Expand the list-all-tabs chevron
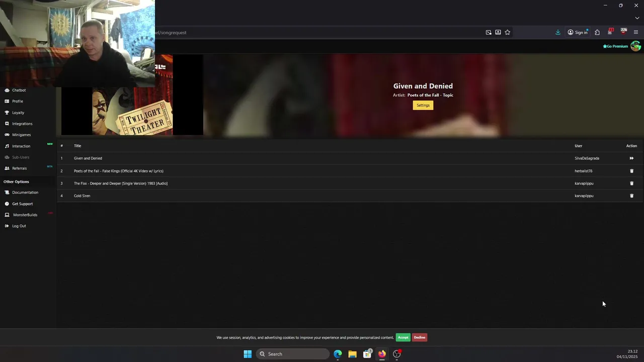 (x=637, y=18)
